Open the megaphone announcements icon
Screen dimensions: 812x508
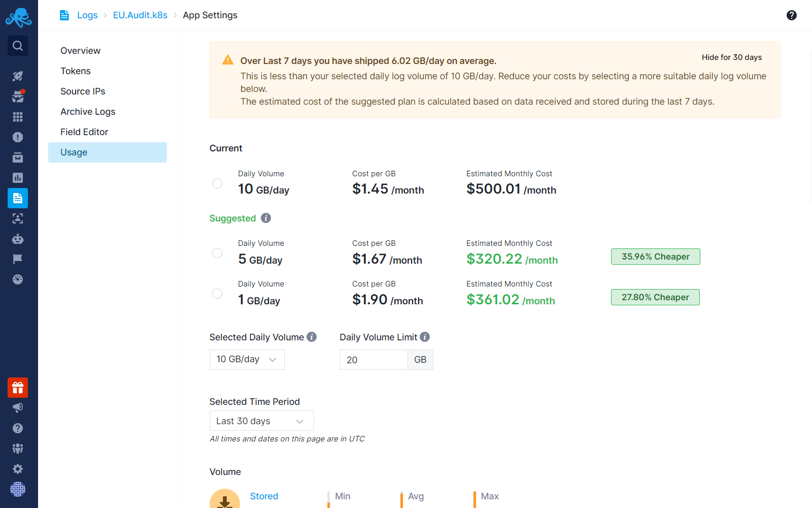[18, 407]
